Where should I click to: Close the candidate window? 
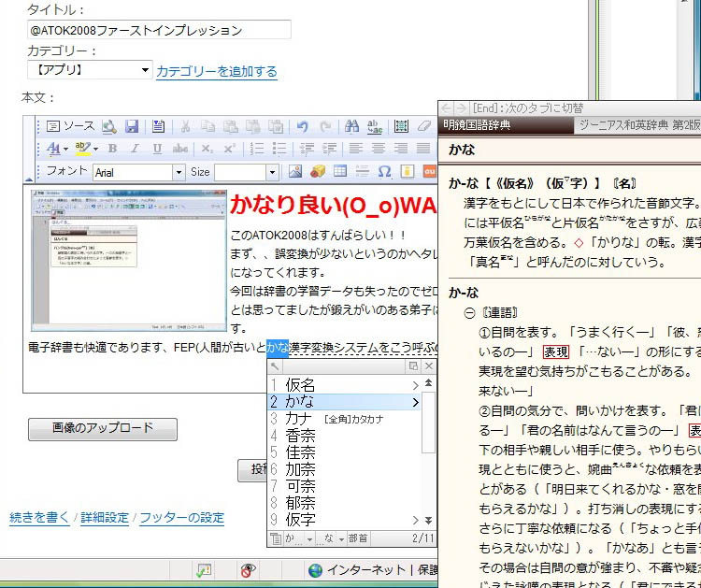(429, 366)
